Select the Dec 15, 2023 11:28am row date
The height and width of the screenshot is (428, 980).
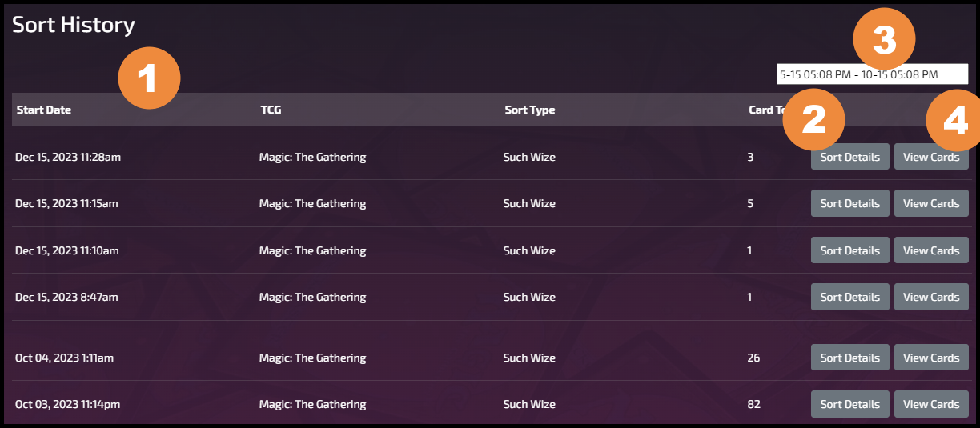coord(68,157)
